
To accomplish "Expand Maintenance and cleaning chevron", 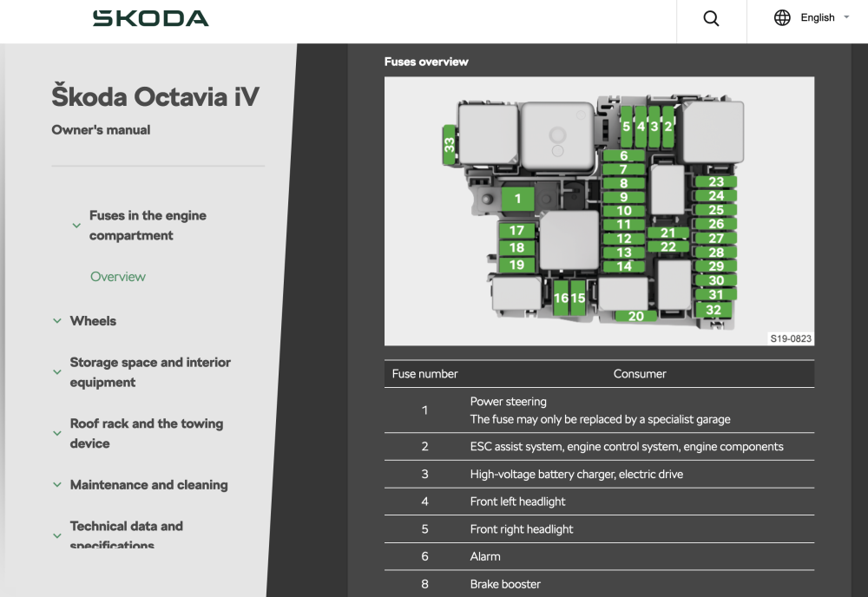I will [57, 485].
